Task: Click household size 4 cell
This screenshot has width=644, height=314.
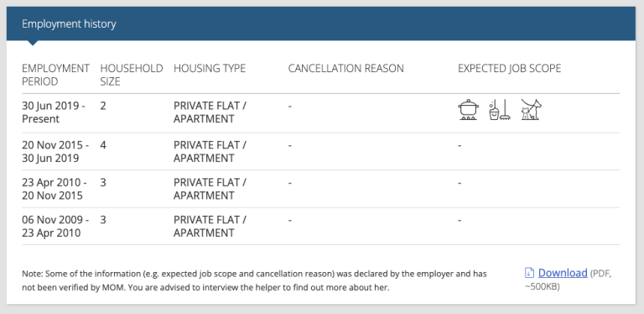Action: click(x=103, y=145)
